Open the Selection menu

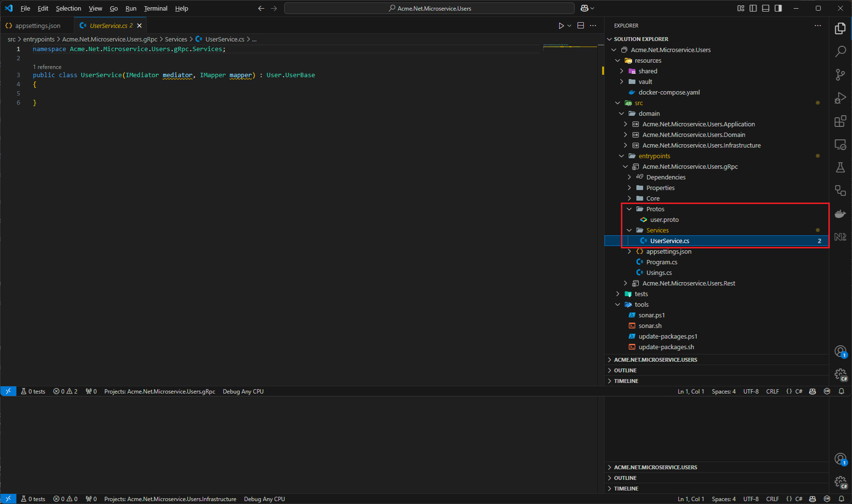(69, 8)
